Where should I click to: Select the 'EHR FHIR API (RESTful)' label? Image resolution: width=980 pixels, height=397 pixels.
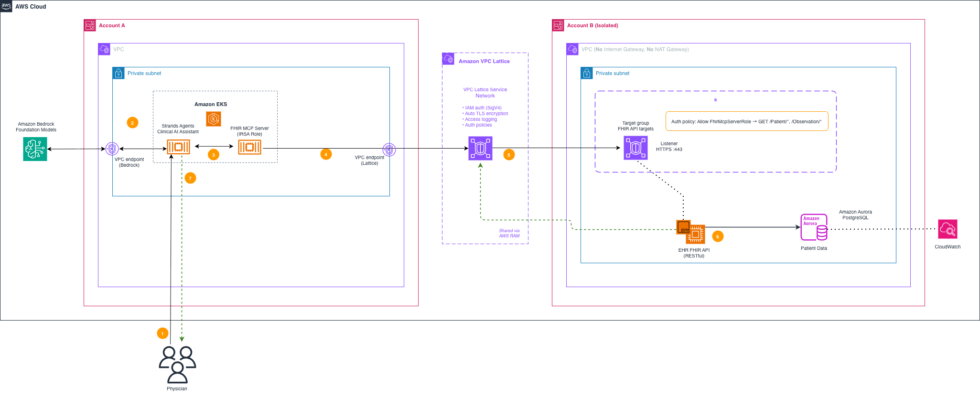[x=694, y=253]
